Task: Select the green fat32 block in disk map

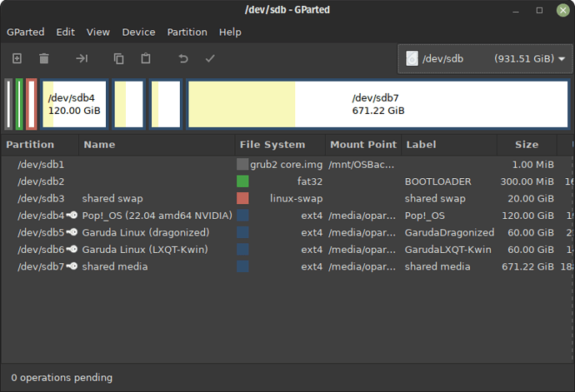Action: 19,104
